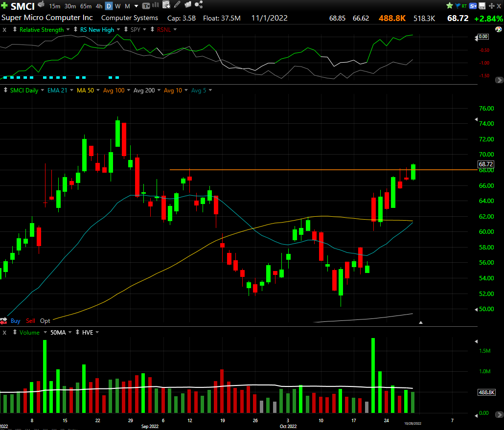The height and width of the screenshot is (430, 504).
Task: Click the move arrows beside Volume
Action: [15, 332]
